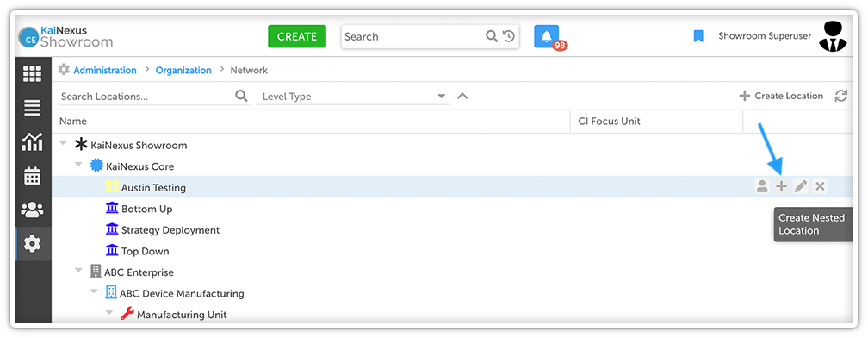
Task: Collapse the KaiNexus Showroom tree node
Action: 63,143
